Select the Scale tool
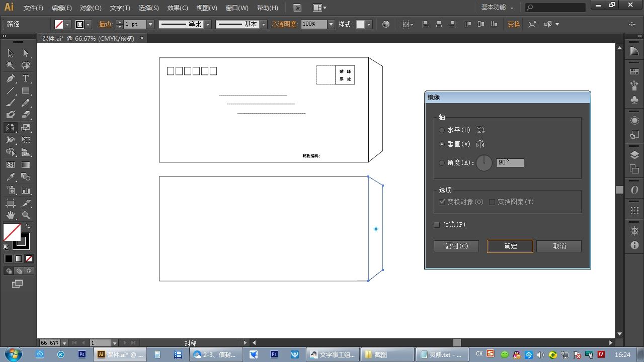Viewport: 644px width, 362px height. tap(26, 128)
